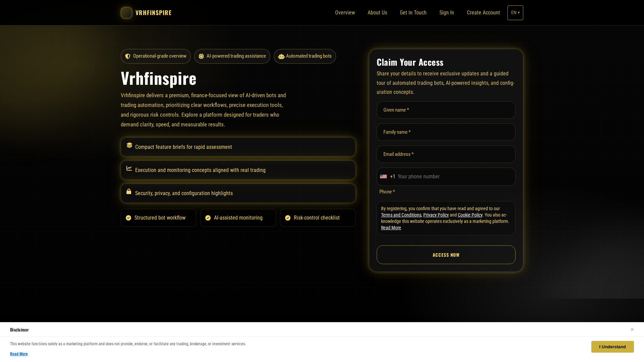Go to the Overview nav item
The image size is (644, 362).
(x=345, y=13)
